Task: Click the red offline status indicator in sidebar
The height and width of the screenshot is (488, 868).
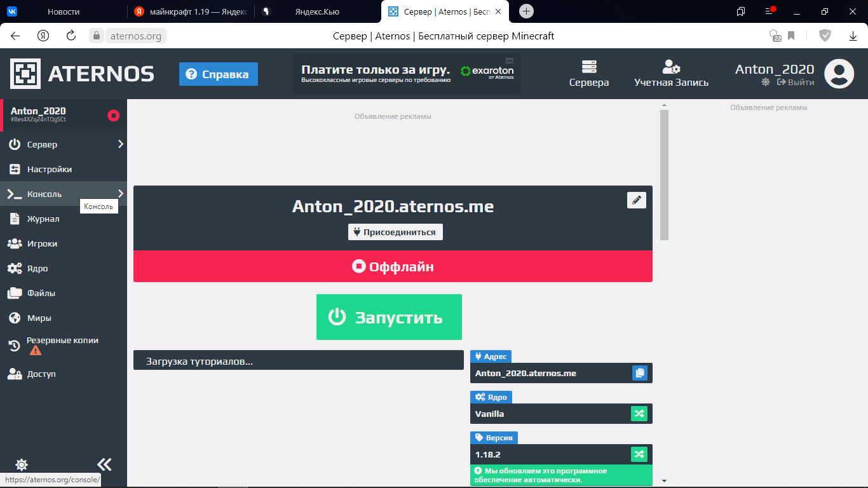Action: click(x=114, y=115)
